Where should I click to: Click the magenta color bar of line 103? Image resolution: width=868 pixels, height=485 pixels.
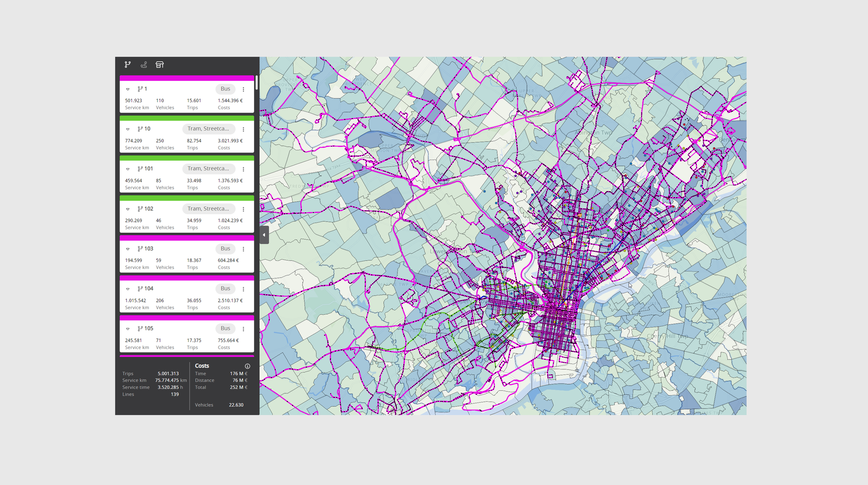[187, 238]
